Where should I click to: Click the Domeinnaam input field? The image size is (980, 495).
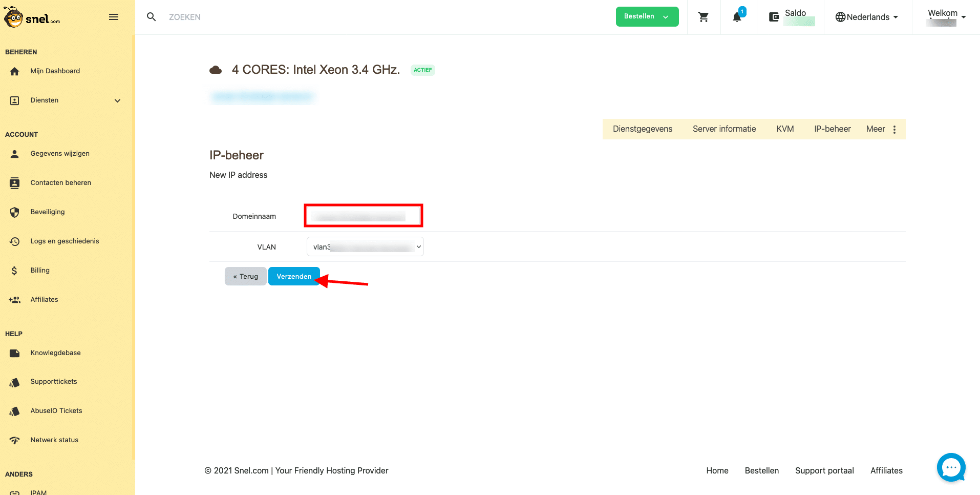click(363, 216)
